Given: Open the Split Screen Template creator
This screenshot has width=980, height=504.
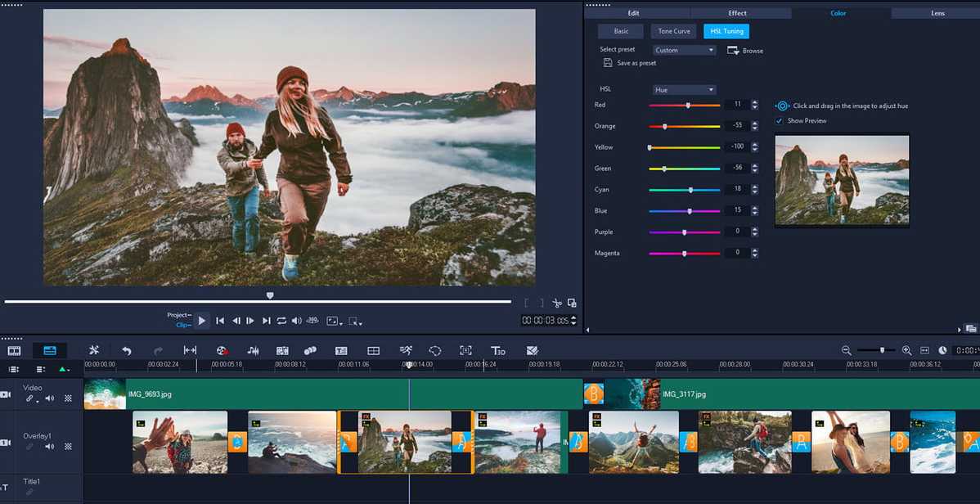Looking at the screenshot, I should [374, 350].
